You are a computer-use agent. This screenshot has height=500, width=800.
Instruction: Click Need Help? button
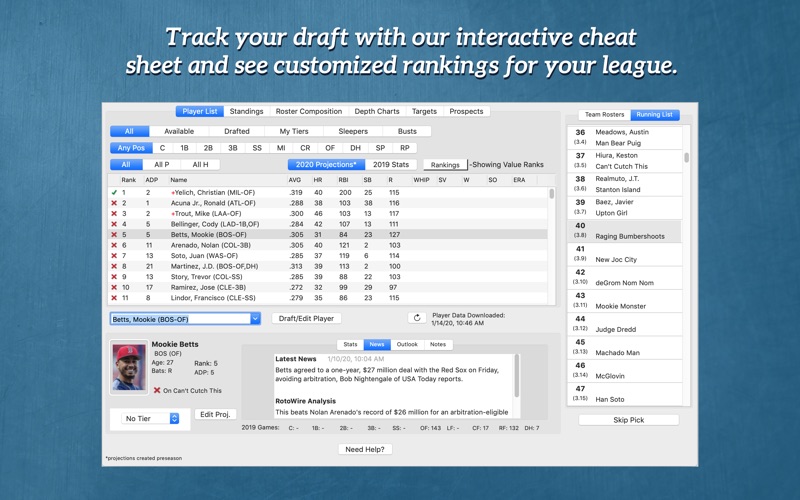click(x=365, y=449)
